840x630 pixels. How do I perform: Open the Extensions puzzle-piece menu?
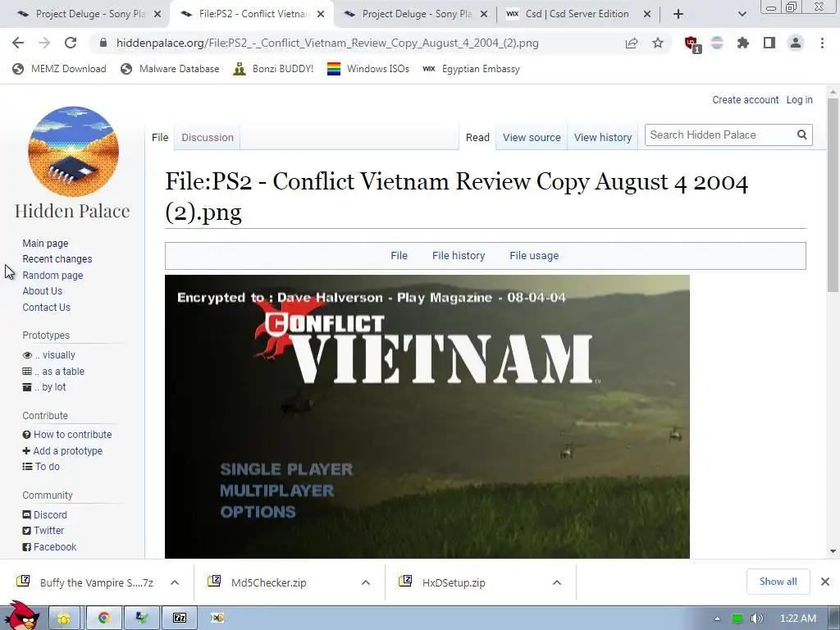[x=743, y=43]
